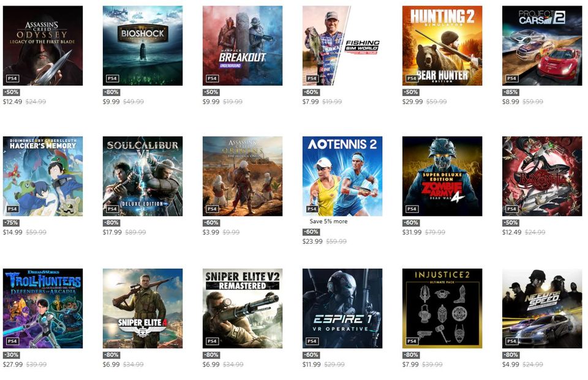
Task: Select Assassin's Creed Origins Hidden Ones tile
Action: tap(243, 176)
